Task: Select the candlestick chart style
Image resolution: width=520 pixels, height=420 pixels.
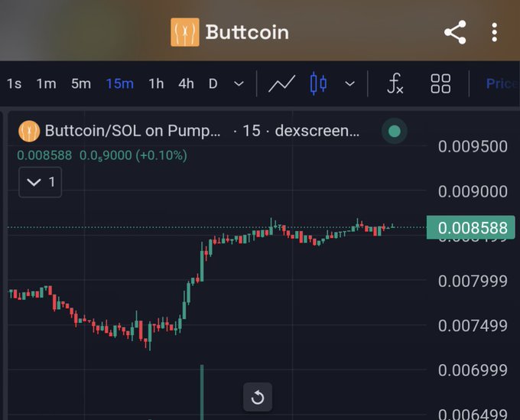Action: (x=318, y=83)
